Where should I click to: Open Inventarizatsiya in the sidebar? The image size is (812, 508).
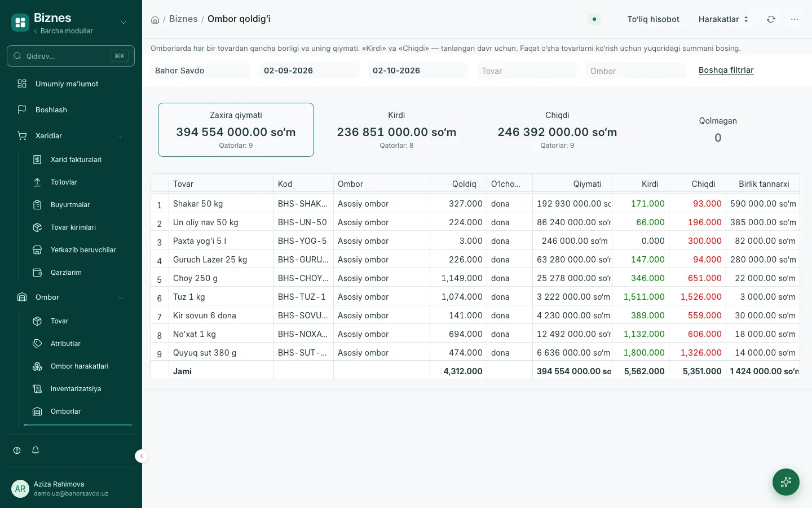tap(76, 389)
